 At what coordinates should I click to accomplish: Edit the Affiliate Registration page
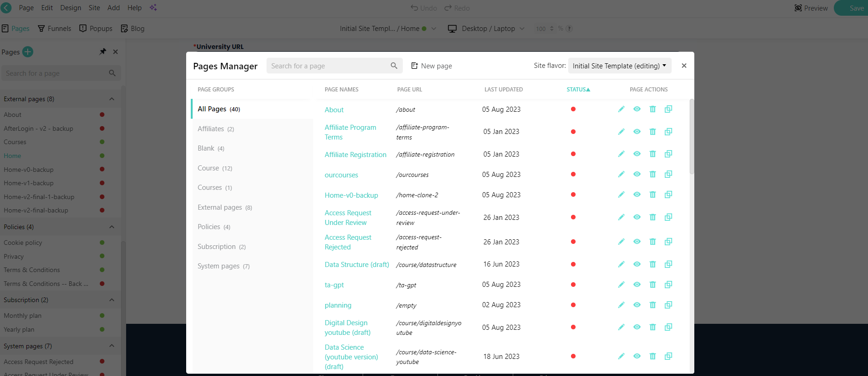[621, 154]
